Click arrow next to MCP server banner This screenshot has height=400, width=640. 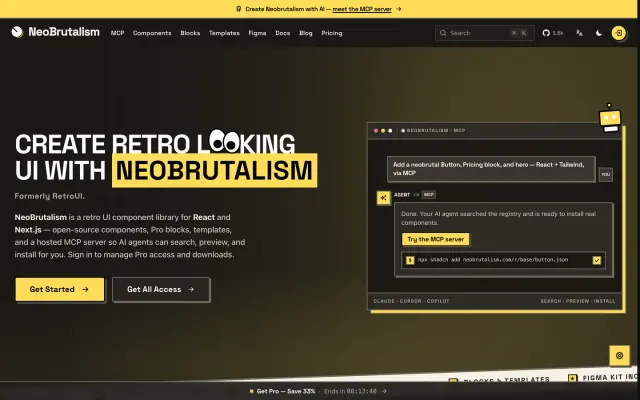399,9
